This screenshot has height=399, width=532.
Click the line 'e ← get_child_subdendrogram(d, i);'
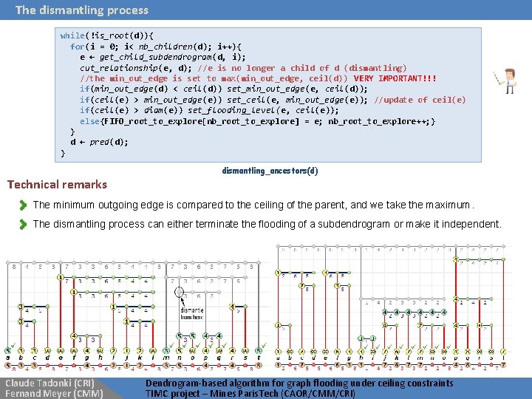[x=163, y=57]
